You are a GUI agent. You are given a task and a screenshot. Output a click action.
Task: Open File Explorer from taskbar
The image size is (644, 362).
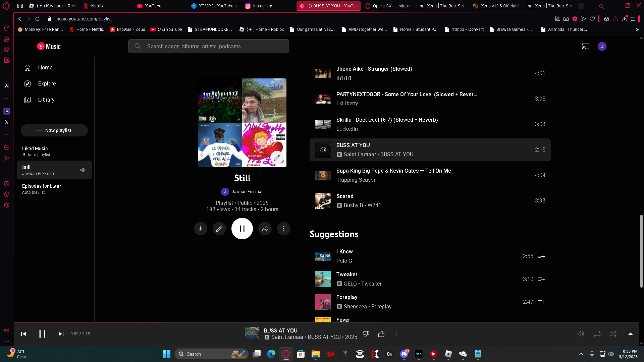tap(316, 354)
